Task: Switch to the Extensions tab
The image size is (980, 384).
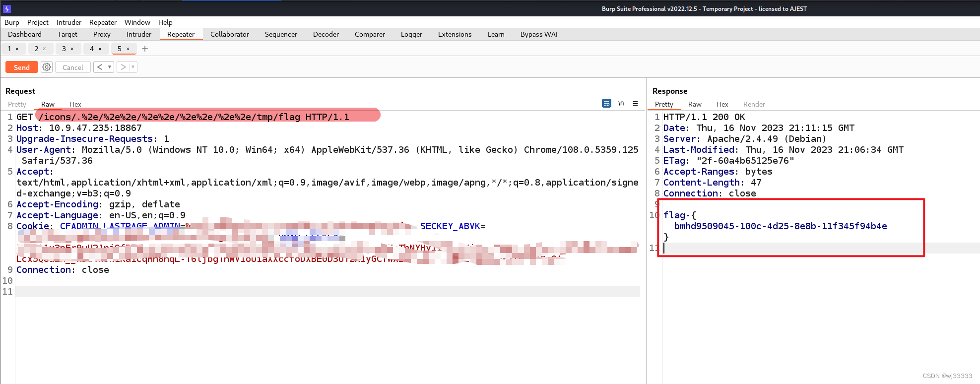Action: [455, 34]
